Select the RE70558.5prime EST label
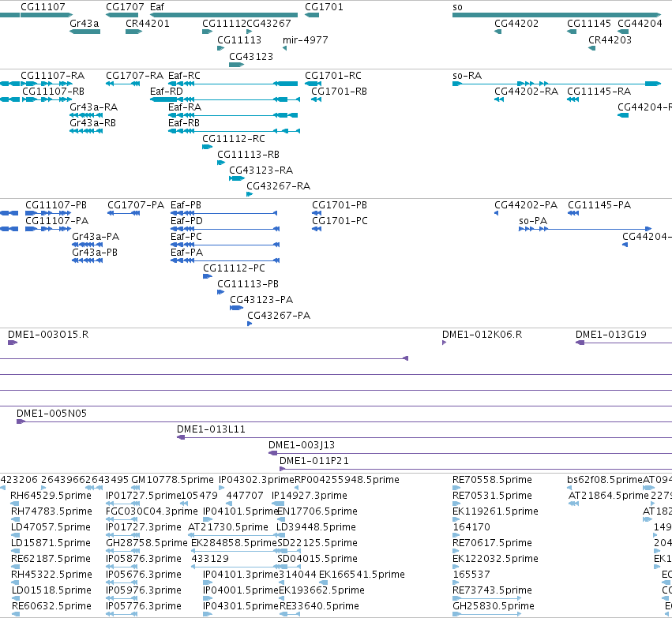Screen dimensions: 672x618 [492, 480]
